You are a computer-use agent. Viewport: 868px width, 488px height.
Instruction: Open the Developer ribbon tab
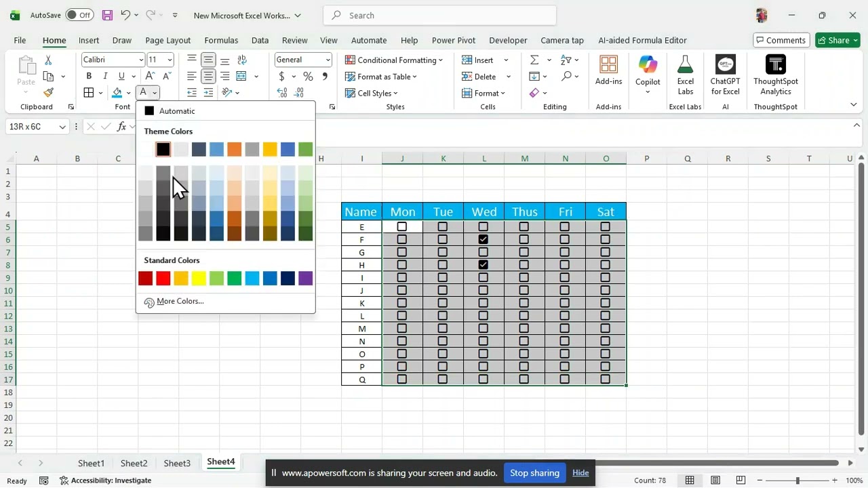pyautogui.click(x=508, y=40)
